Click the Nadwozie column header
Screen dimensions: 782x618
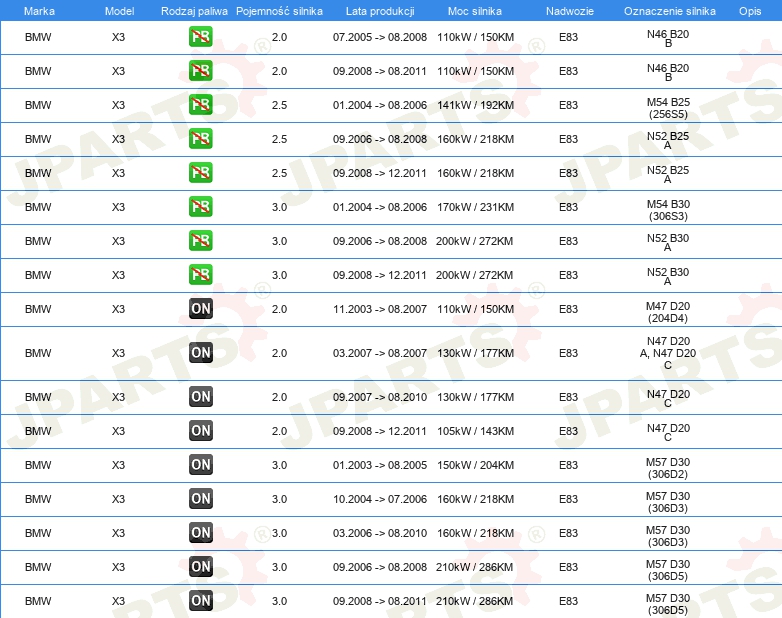pos(570,11)
